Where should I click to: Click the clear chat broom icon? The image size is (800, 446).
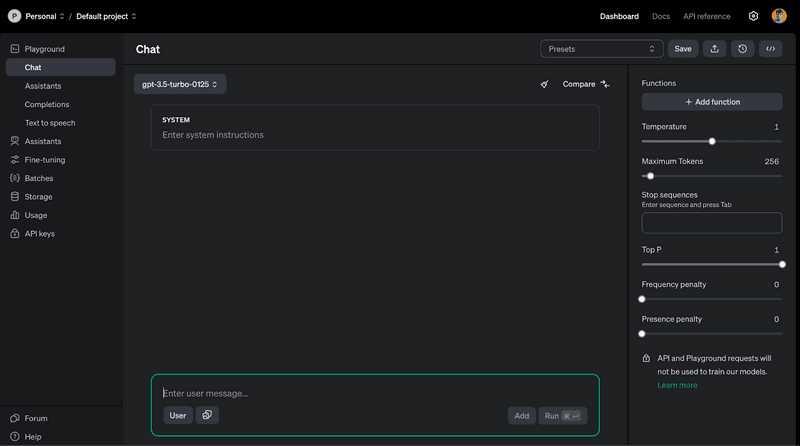point(544,84)
